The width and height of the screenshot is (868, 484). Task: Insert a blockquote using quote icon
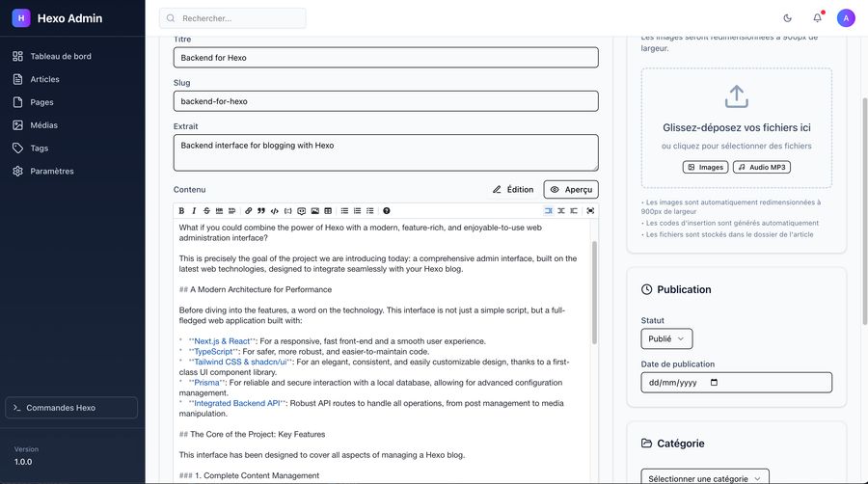click(x=261, y=211)
